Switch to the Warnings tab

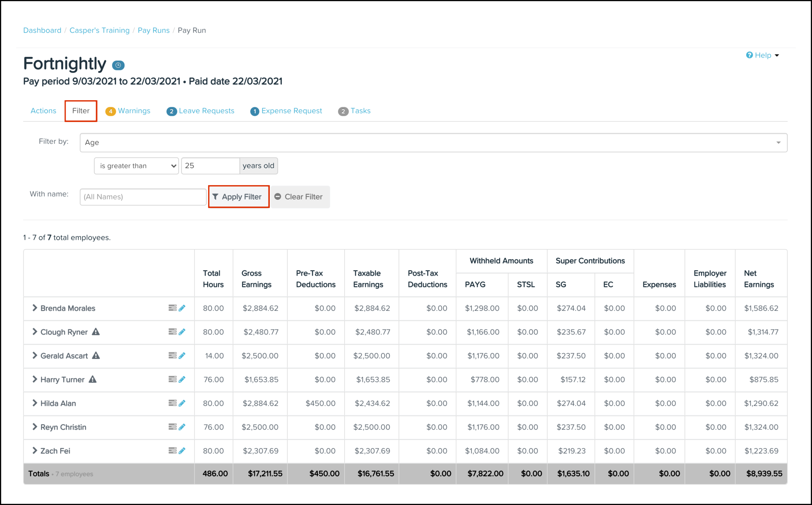tap(128, 111)
